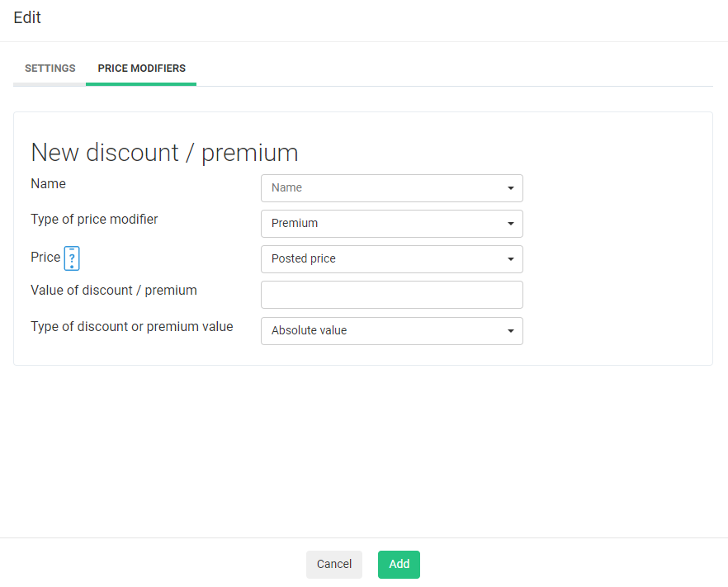Image resolution: width=728 pixels, height=587 pixels.
Task: Click the caret arrow beside Posted price
Action: pos(511,259)
